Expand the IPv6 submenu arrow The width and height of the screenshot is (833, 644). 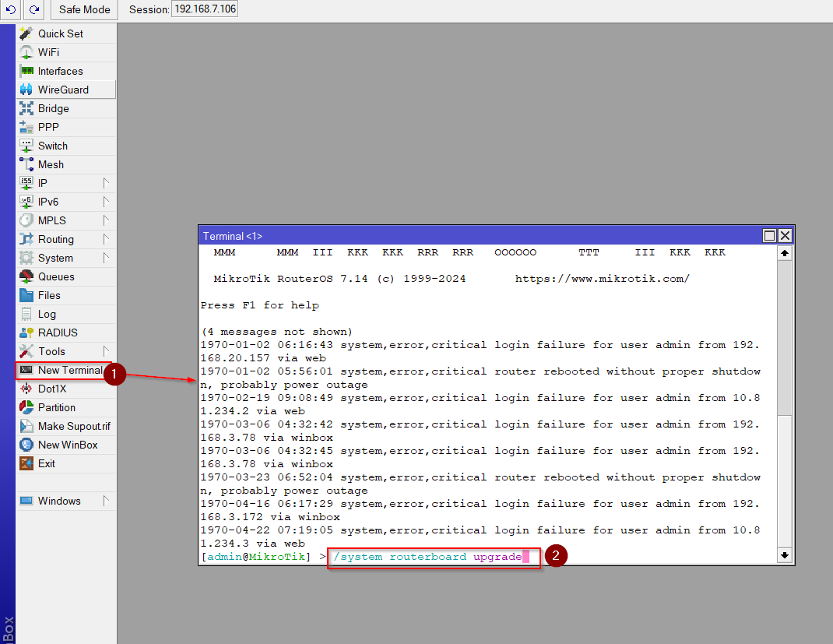coord(106,202)
